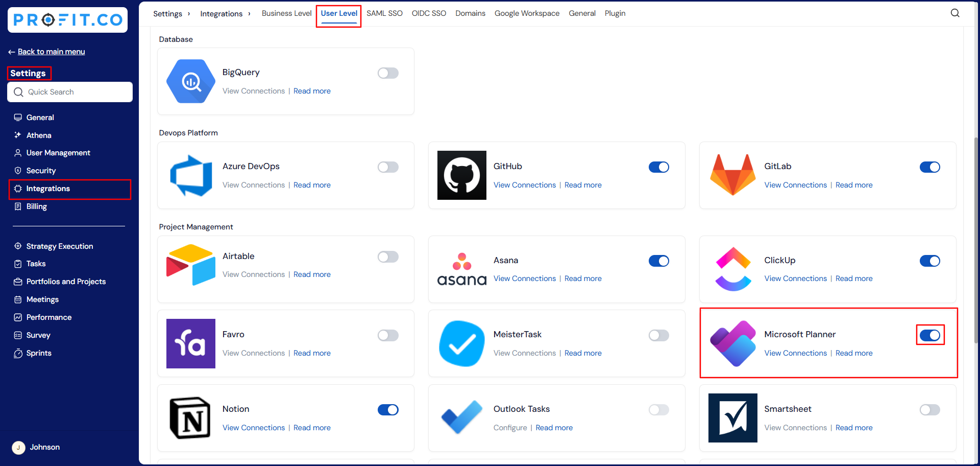Open the Plugin tab
Image resolution: width=980 pixels, height=466 pixels.
pos(615,13)
